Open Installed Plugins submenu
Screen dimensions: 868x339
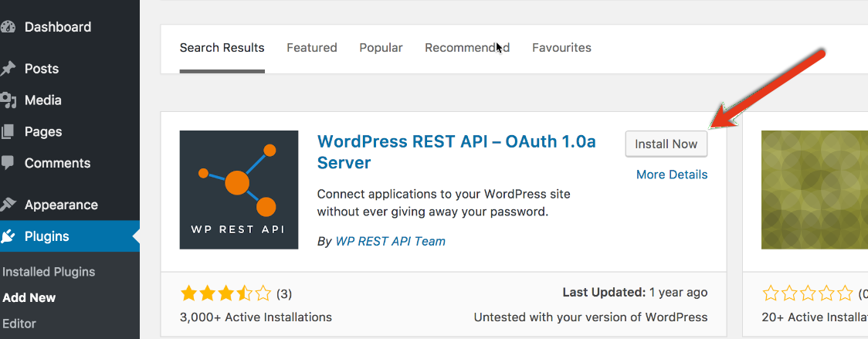49,272
